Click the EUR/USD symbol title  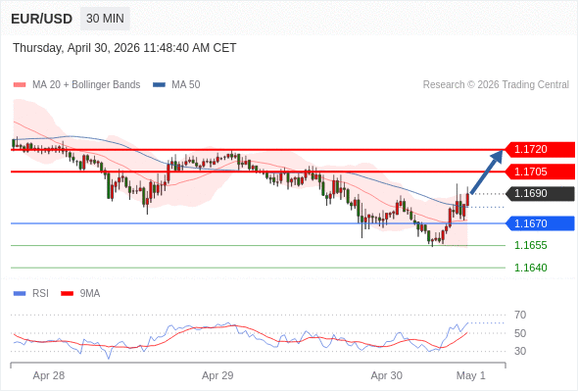[42, 19]
